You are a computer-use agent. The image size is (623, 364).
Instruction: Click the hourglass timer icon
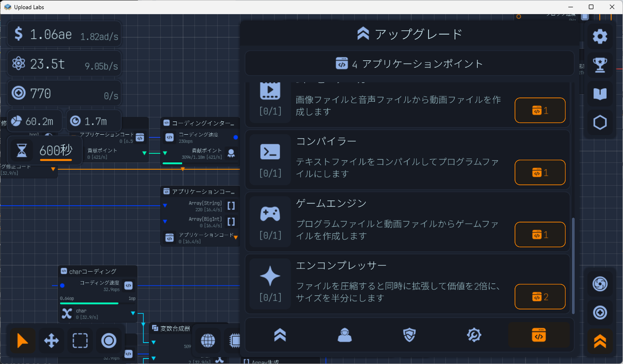21,151
